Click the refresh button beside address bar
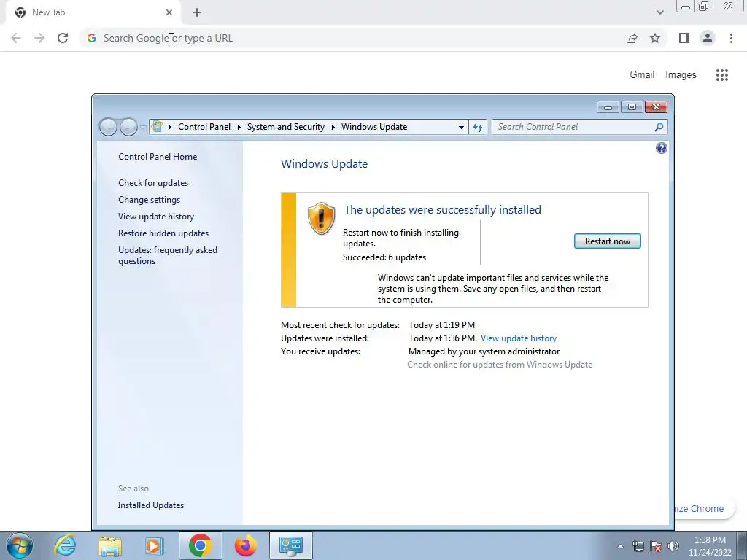This screenshot has width=747, height=560. coord(478,127)
